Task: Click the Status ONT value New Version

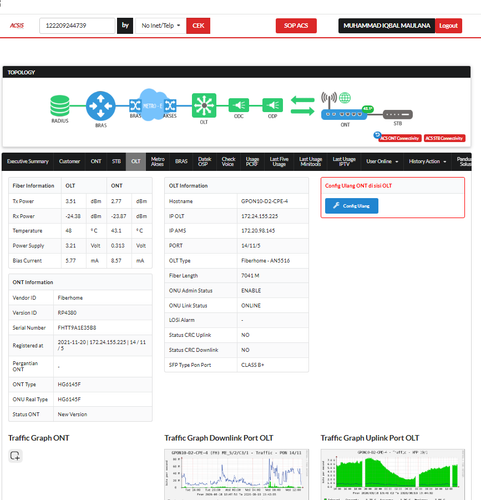Action: [x=72, y=414]
